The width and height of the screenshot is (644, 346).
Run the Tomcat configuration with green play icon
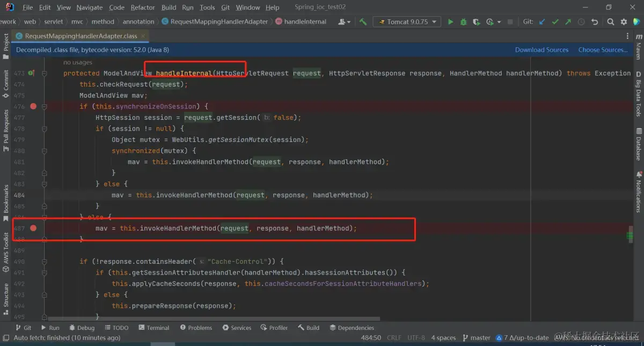click(450, 22)
